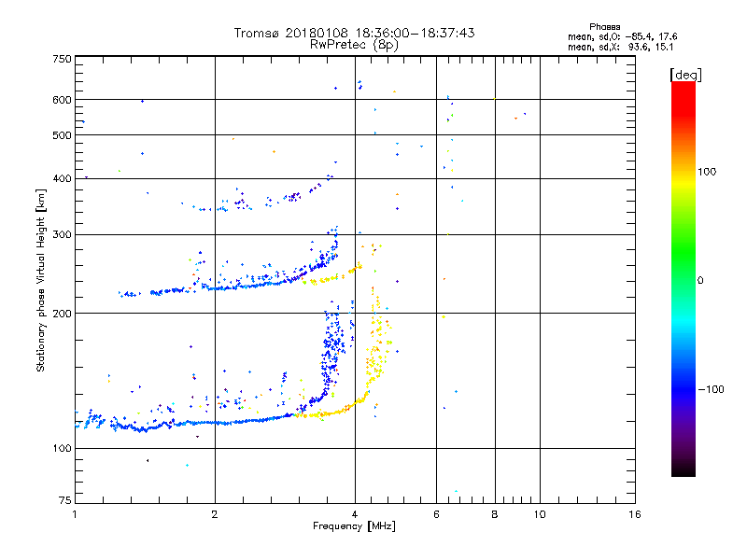Click the y-axis label '750'
Image resolution: width=747 pixels, height=560 pixels.
click(63, 59)
